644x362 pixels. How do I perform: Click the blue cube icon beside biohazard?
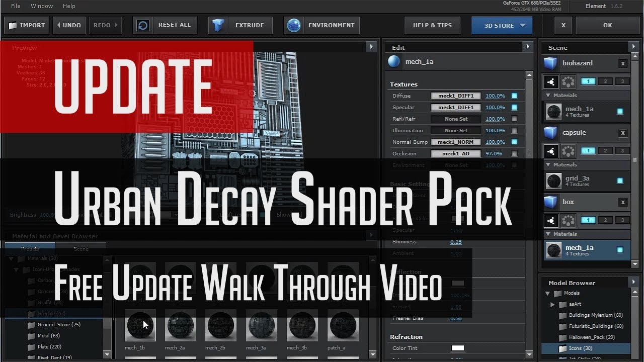(x=550, y=63)
